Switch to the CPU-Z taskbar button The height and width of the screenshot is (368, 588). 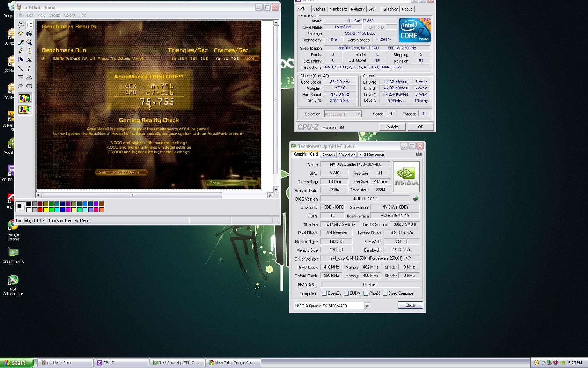click(x=121, y=362)
